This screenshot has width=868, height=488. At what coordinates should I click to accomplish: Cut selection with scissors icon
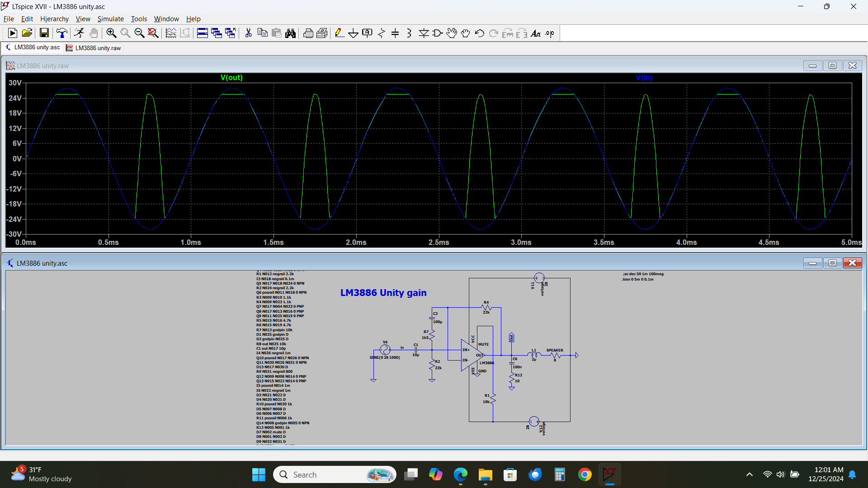coord(248,33)
